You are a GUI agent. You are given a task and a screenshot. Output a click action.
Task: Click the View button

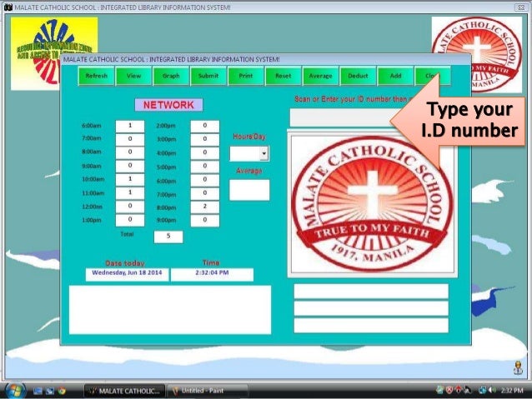133,76
